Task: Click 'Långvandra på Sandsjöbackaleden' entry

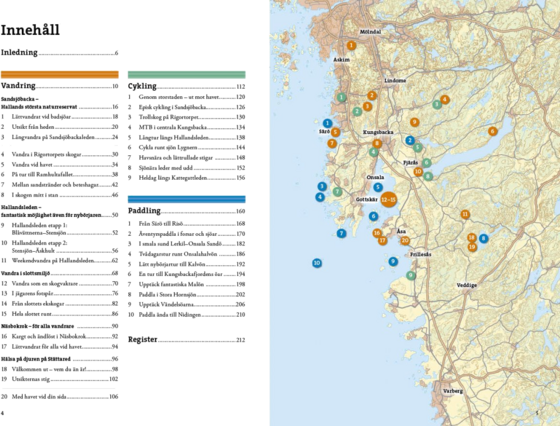Action: coord(59,137)
